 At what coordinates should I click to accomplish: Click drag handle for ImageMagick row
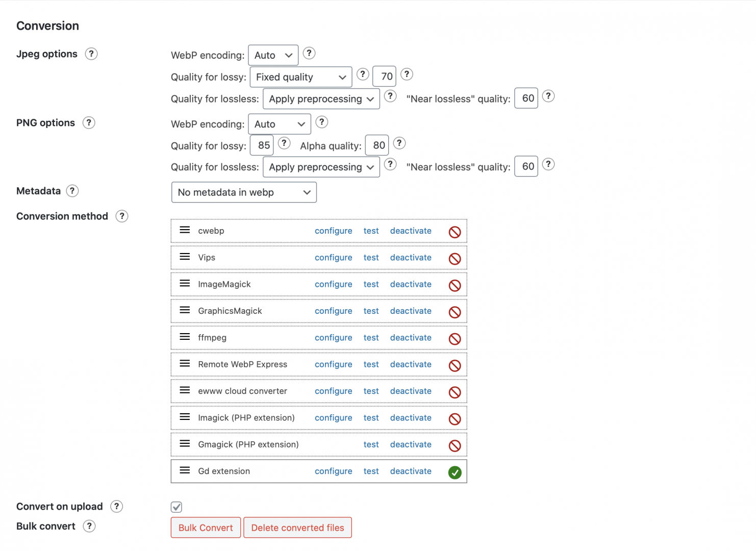(185, 284)
